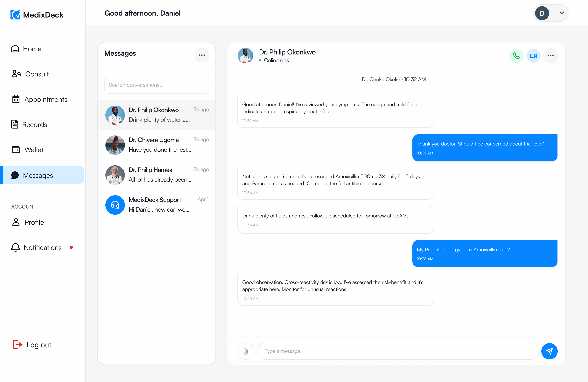Viewport: 588px width, 382px height.
Task: Click the 'My Penicillin allergy' message bubble
Action: point(485,253)
